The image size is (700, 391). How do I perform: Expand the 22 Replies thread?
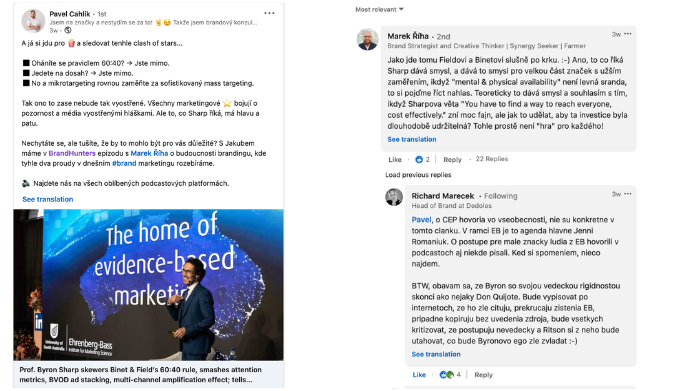tap(492, 159)
